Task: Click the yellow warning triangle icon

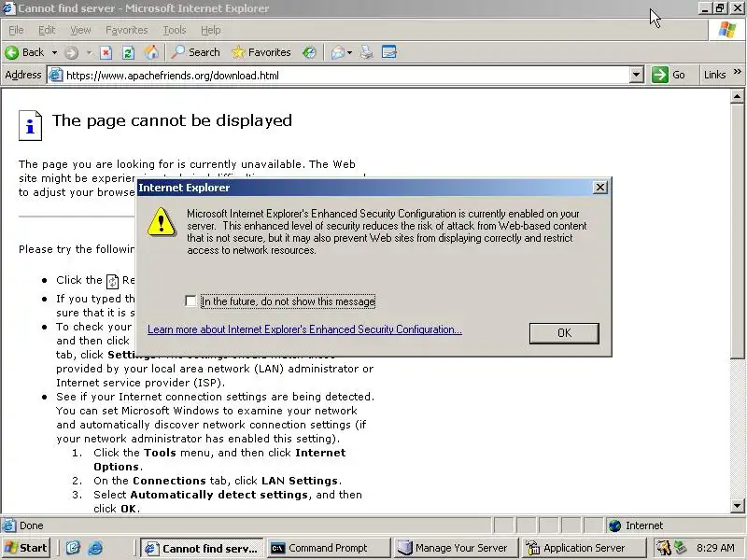Action: (x=161, y=222)
